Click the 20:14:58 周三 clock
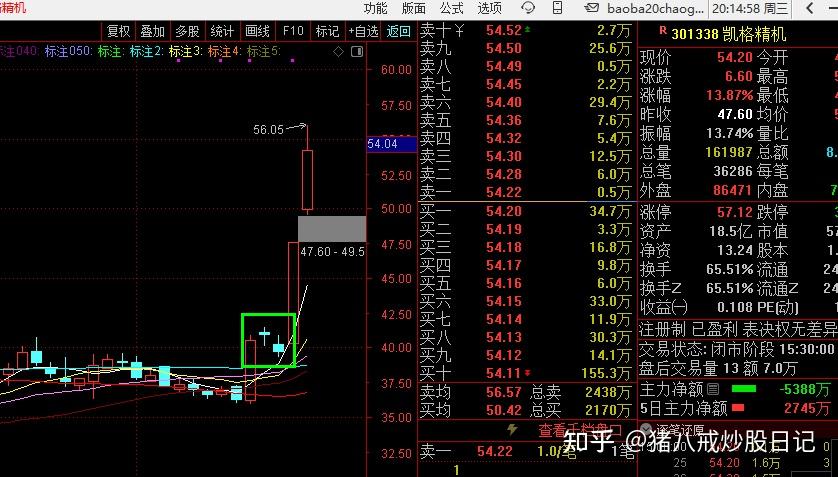 (750, 8)
